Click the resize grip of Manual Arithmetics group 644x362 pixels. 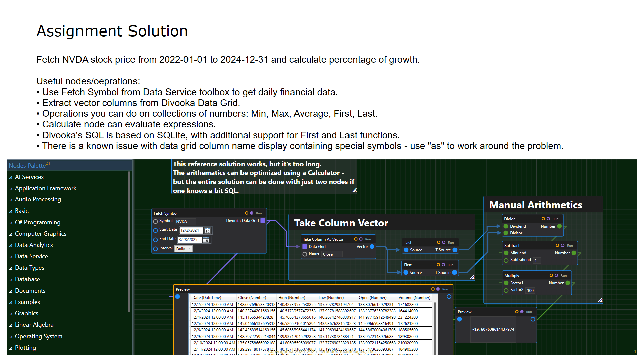click(600, 300)
